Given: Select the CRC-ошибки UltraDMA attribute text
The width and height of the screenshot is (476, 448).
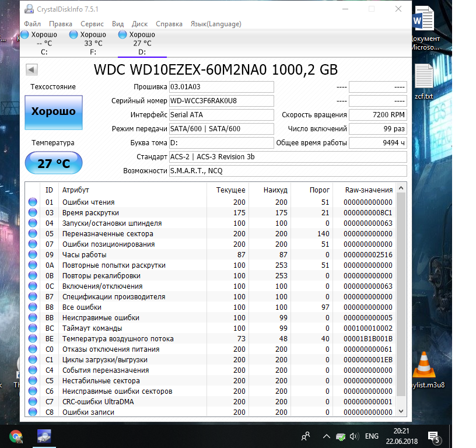Looking at the screenshot, I should (x=98, y=401).
